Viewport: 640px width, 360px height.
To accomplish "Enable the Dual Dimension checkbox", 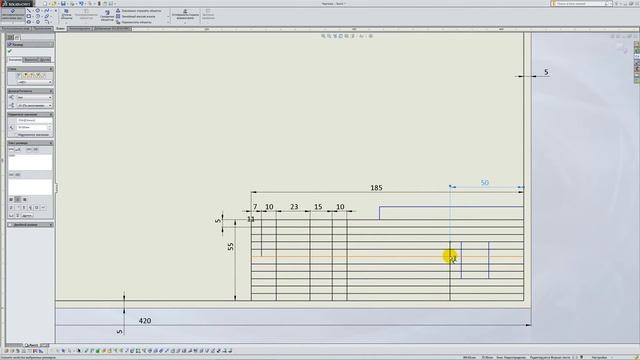I will coord(10,225).
